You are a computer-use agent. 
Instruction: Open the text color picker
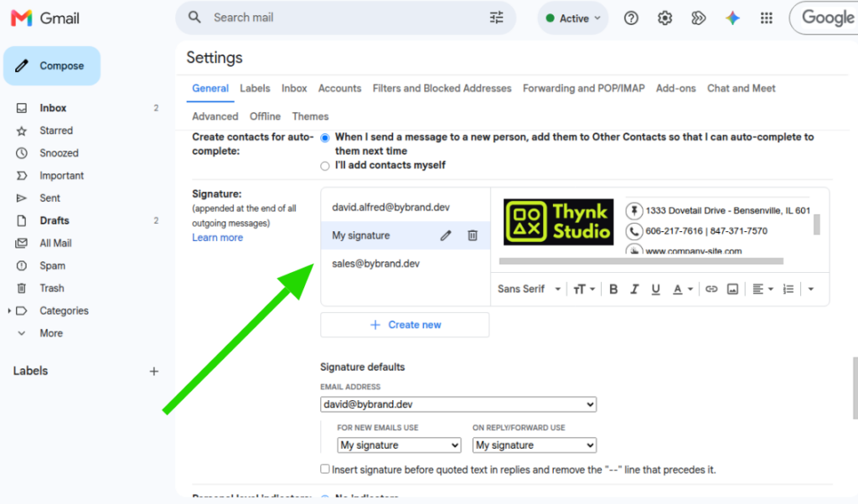[x=682, y=289]
